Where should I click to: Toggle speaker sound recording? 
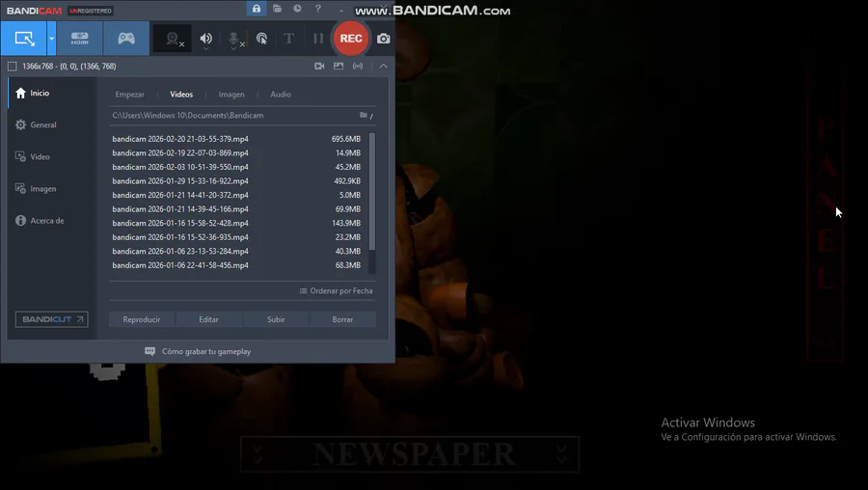(x=206, y=39)
